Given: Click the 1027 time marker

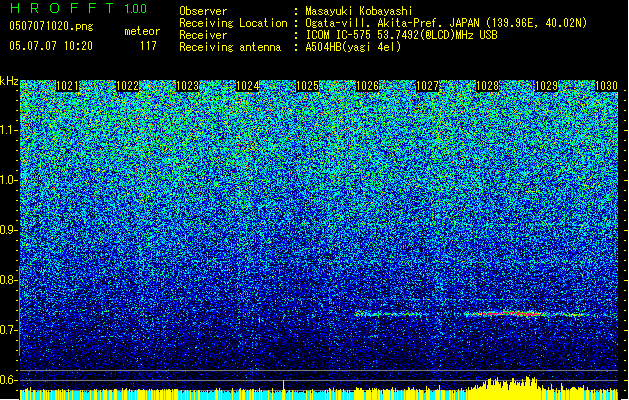Looking at the screenshot, I should tap(428, 86).
